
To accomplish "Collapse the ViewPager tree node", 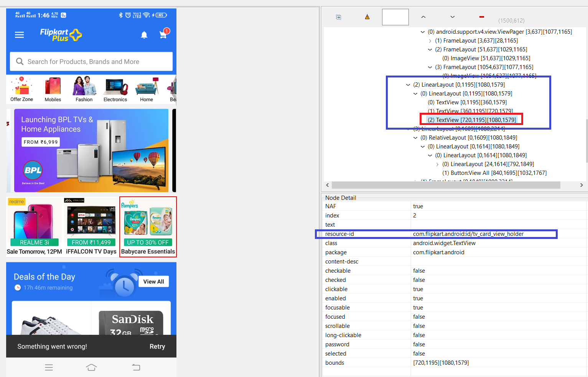I will coord(423,32).
